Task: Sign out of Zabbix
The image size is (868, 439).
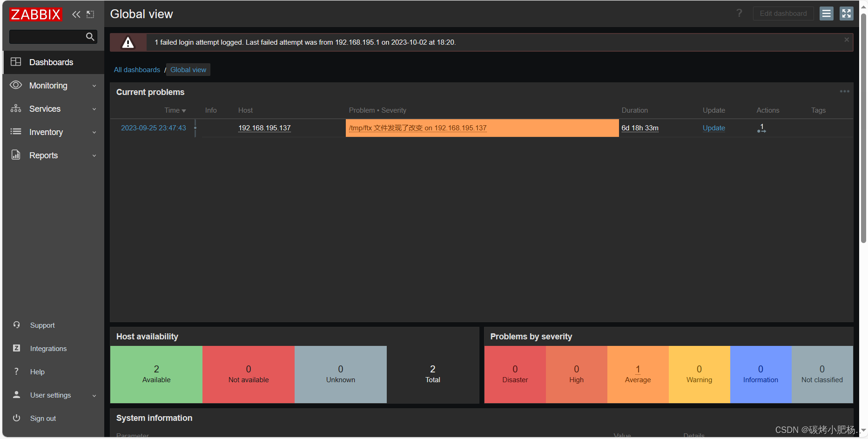Action: pos(43,419)
